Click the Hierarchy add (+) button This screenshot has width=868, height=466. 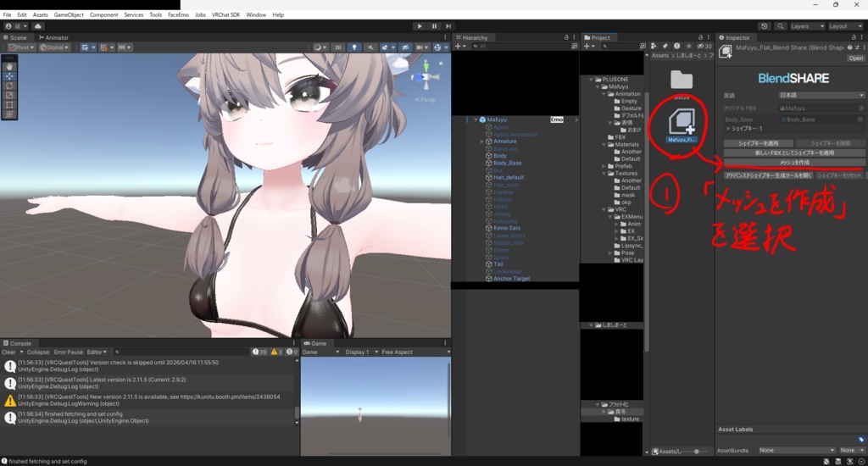[x=460, y=47]
